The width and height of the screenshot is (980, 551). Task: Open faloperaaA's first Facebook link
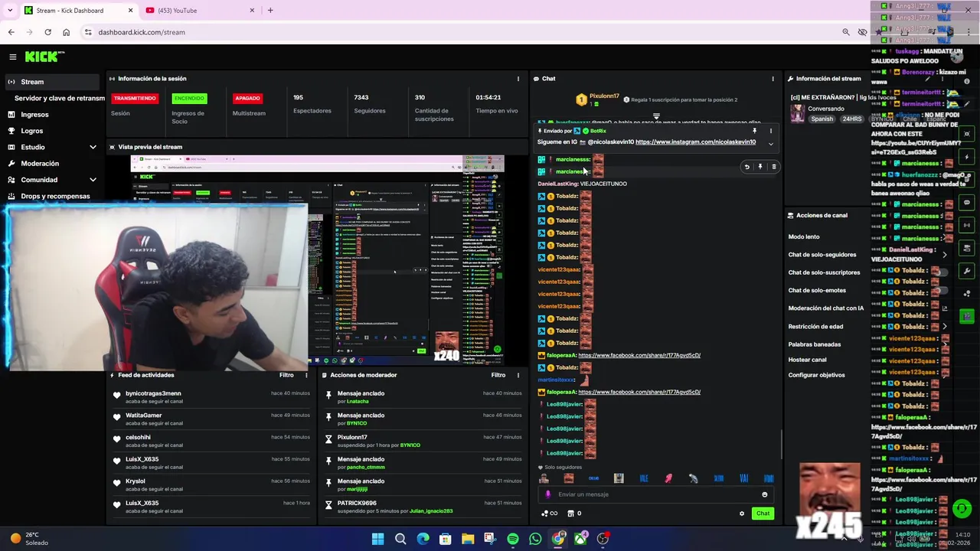pyautogui.click(x=639, y=356)
